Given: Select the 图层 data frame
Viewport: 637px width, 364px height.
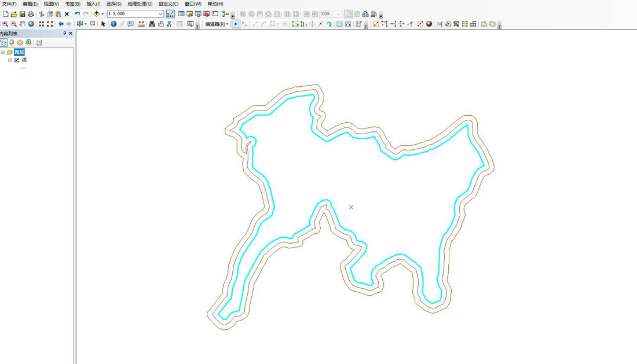Looking at the screenshot, I should pyautogui.click(x=19, y=52).
